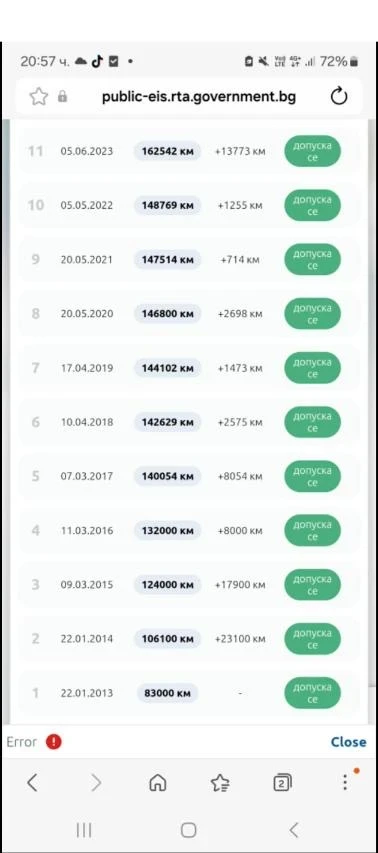Viewport: 378px width, 853px height.
Task: Tap the bookmark star icon in address bar
Action: (39, 97)
